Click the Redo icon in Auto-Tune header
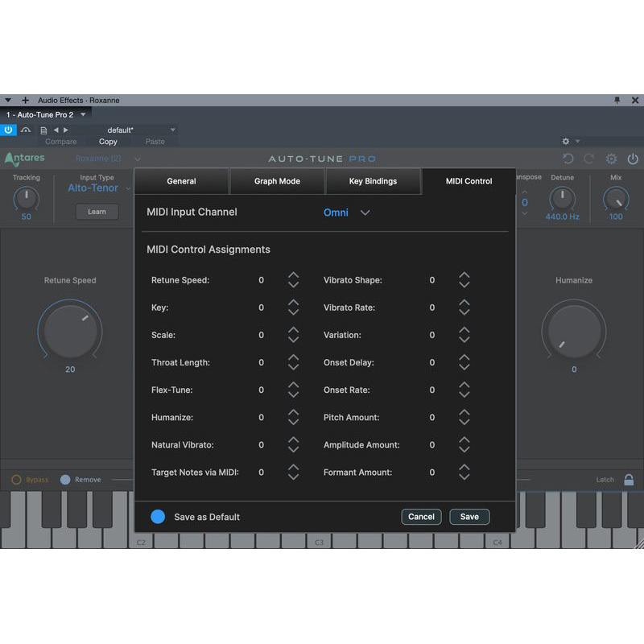The width and height of the screenshot is (644, 644). (589, 159)
